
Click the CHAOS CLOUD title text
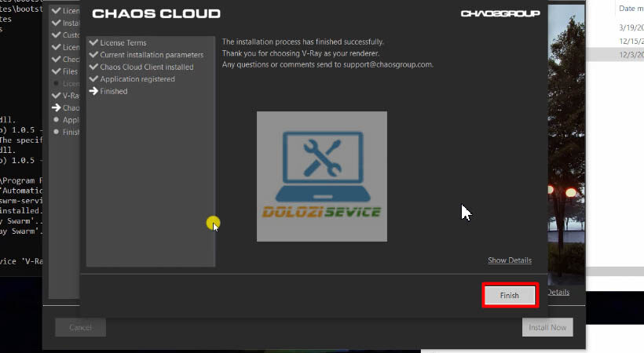click(x=156, y=14)
